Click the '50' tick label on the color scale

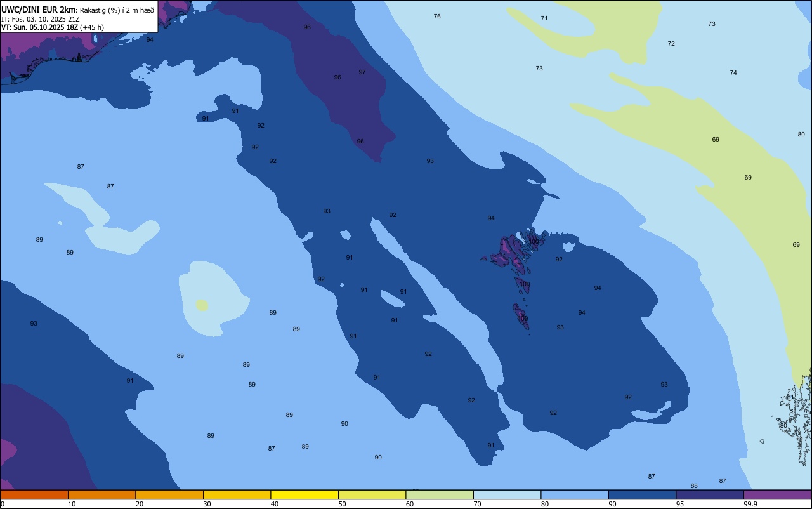[x=342, y=504]
